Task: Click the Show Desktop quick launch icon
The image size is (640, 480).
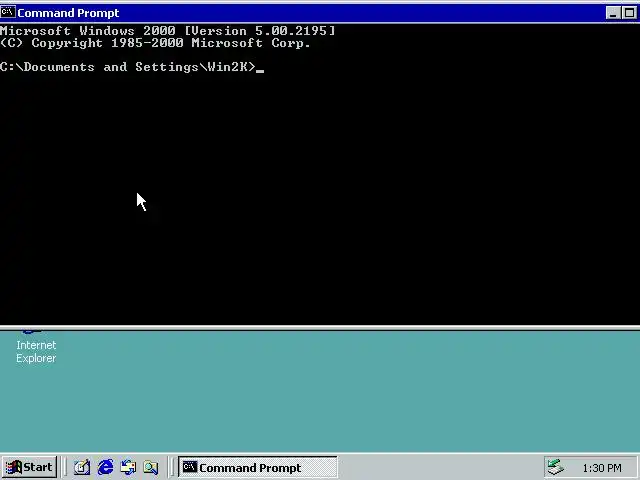Action: coord(82,467)
